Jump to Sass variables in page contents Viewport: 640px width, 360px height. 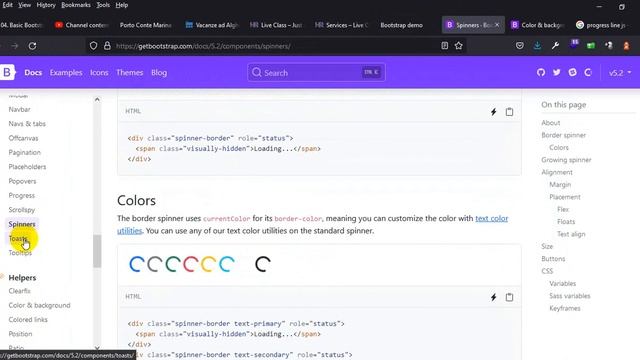(x=570, y=296)
